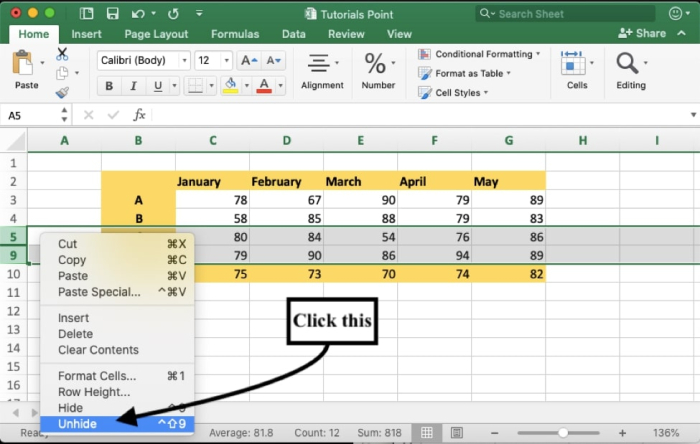Choose Unhide from the context menu

coord(117,424)
